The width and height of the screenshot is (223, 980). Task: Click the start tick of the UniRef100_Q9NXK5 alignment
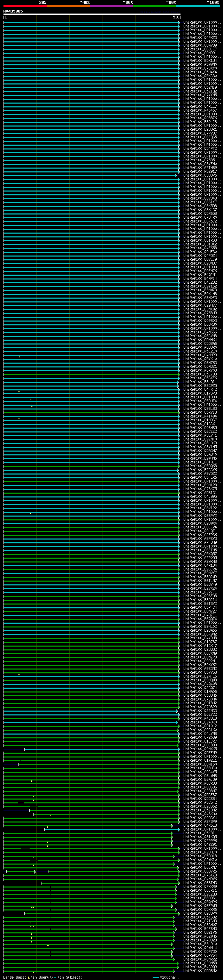point(25,749)
